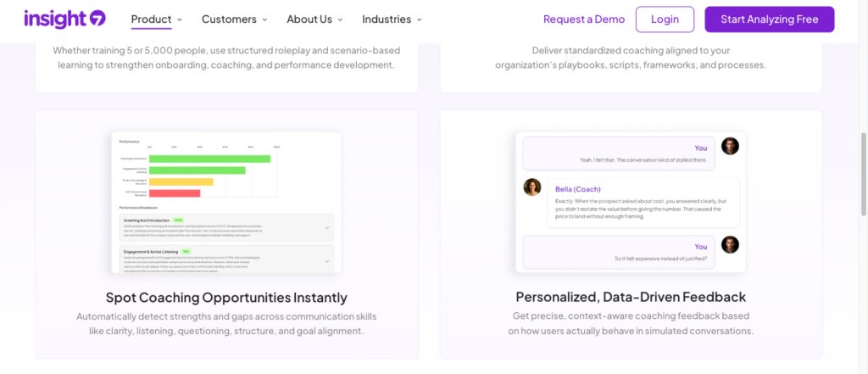Click the Insight7 logo
Screen dimensions: 868x374
pyautogui.click(x=64, y=19)
